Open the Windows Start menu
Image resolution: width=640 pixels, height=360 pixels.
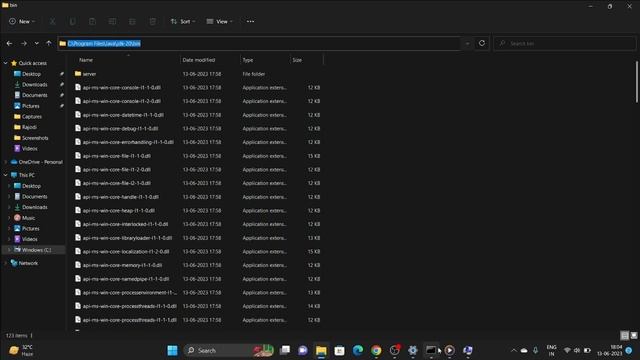point(173,350)
